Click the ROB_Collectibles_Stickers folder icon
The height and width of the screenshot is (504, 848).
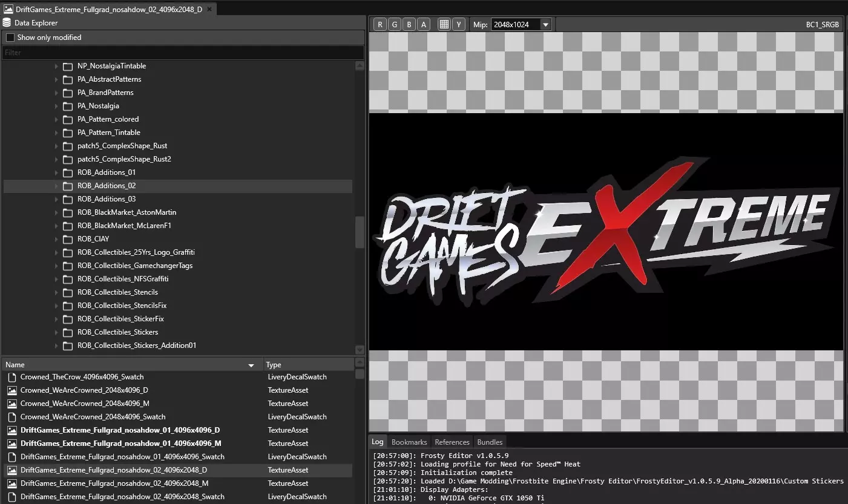tap(68, 332)
